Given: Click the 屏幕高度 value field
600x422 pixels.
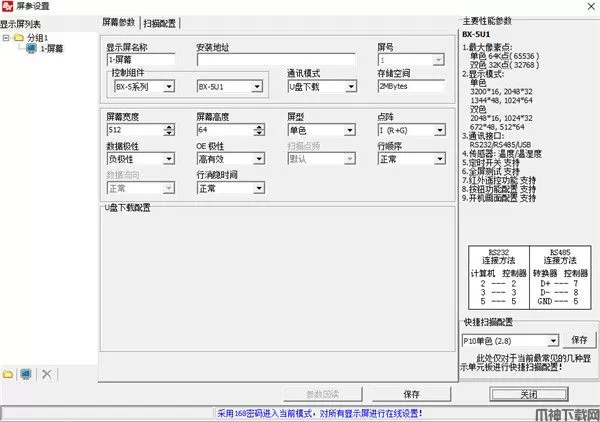Looking at the screenshot, I should pyautogui.click(x=225, y=130).
